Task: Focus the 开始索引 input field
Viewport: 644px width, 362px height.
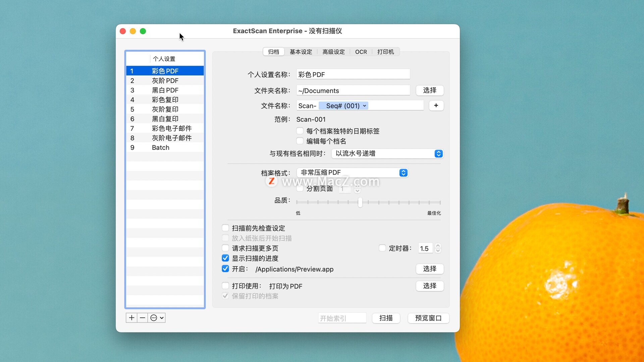Action: pyautogui.click(x=342, y=318)
